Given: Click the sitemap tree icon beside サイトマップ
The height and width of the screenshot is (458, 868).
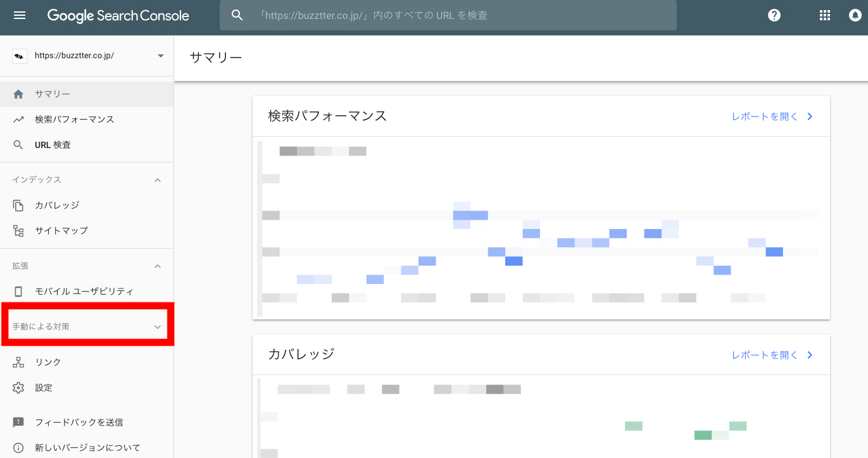Looking at the screenshot, I should click(18, 231).
